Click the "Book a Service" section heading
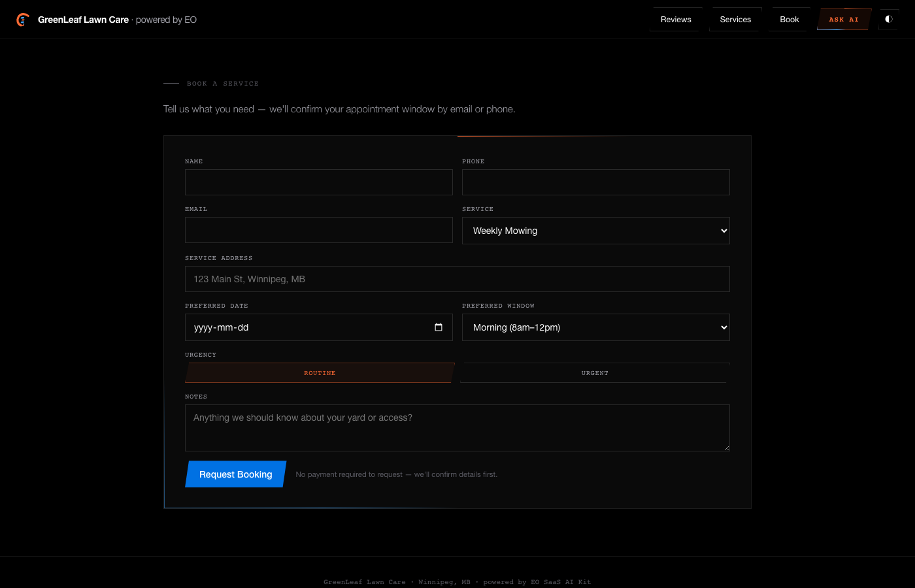 click(x=223, y=84)
